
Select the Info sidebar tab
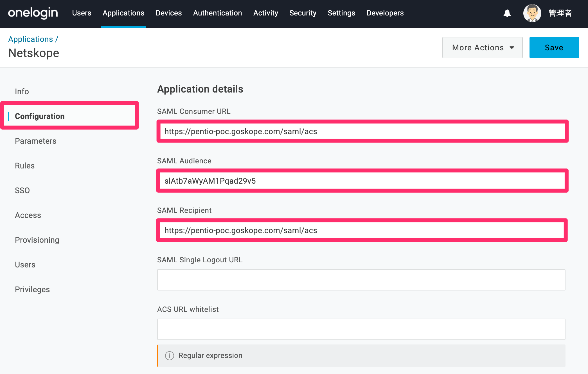[22, 91]
